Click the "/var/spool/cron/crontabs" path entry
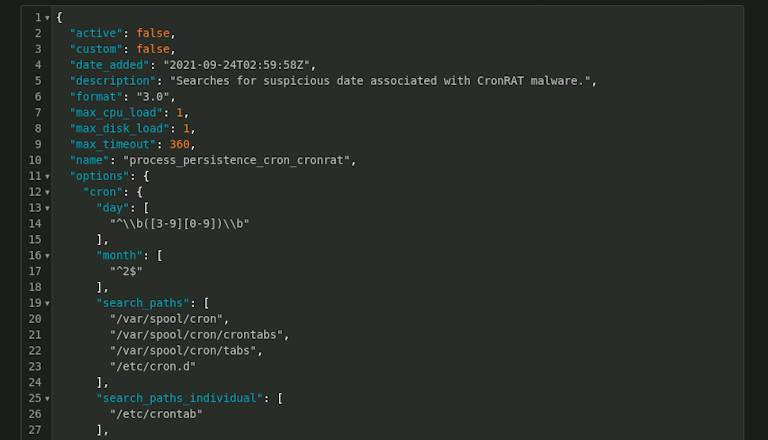768x440 pixels. 196,335
